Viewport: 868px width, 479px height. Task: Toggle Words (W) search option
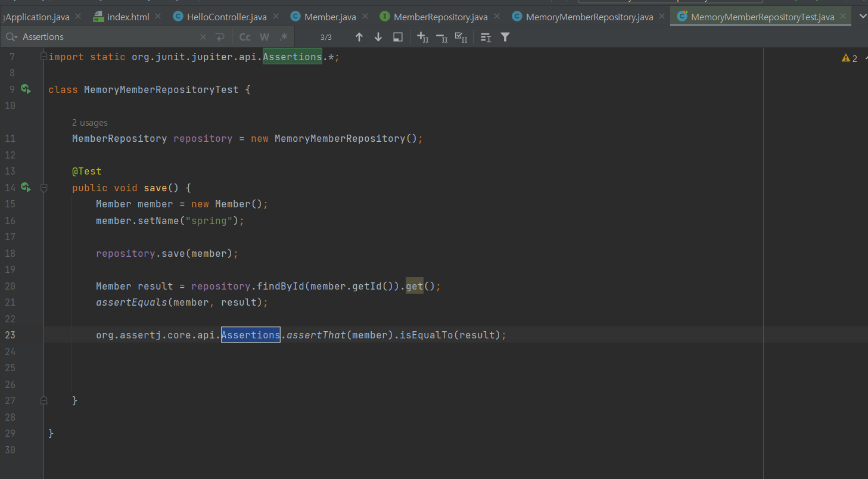pos(265,37)
